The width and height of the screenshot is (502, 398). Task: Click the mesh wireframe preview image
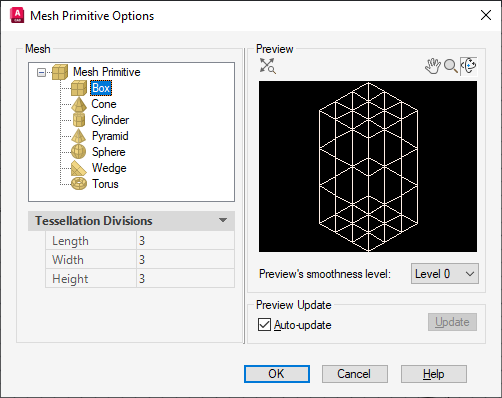(x=368, y=166)
